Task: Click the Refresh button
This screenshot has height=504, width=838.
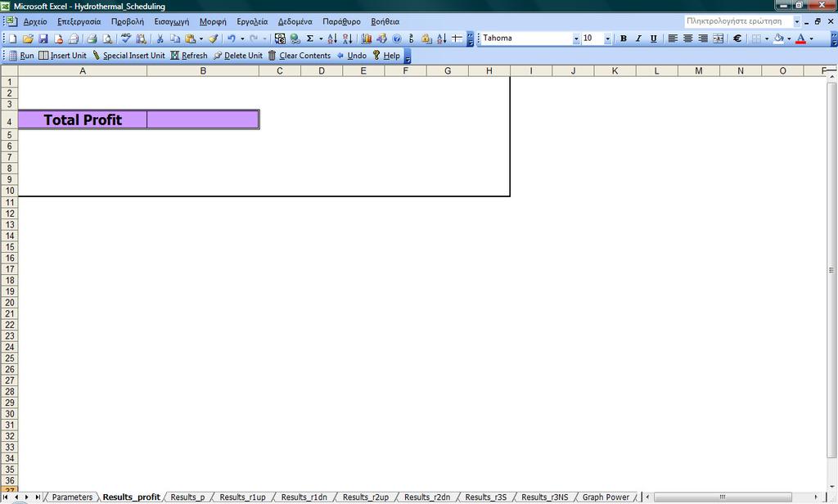Action: [189, 56]
